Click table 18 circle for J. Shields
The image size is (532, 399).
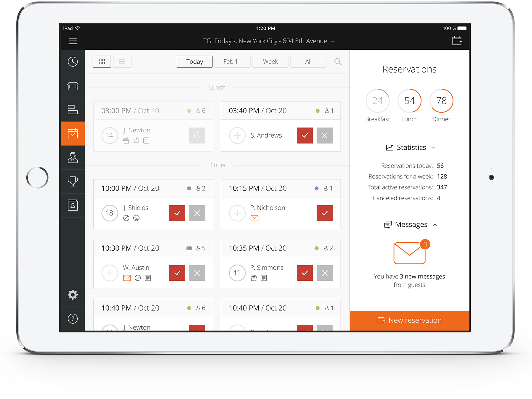tap(110, 213)
